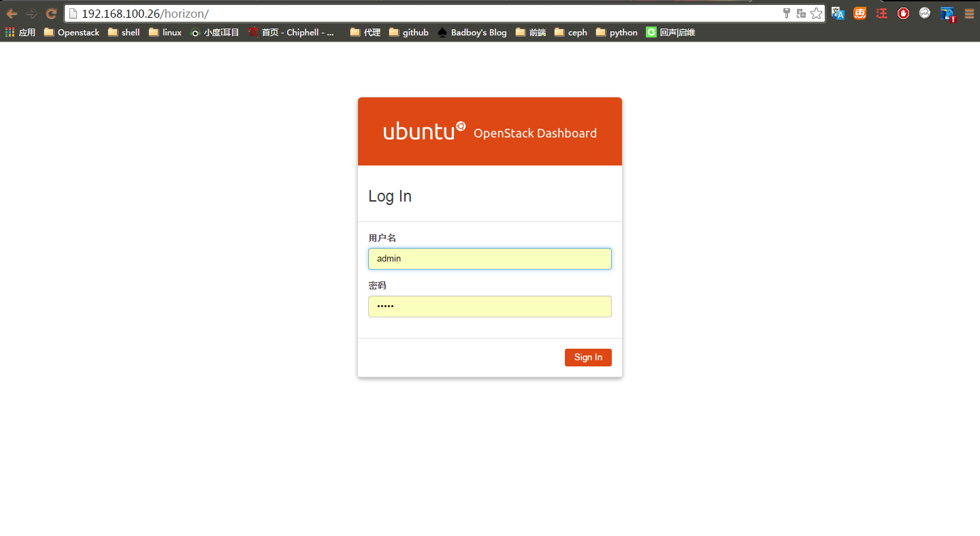The height and width of the screenshot is (536, 980).
Task: Click the page icon beside the URL
Action: 73,14
